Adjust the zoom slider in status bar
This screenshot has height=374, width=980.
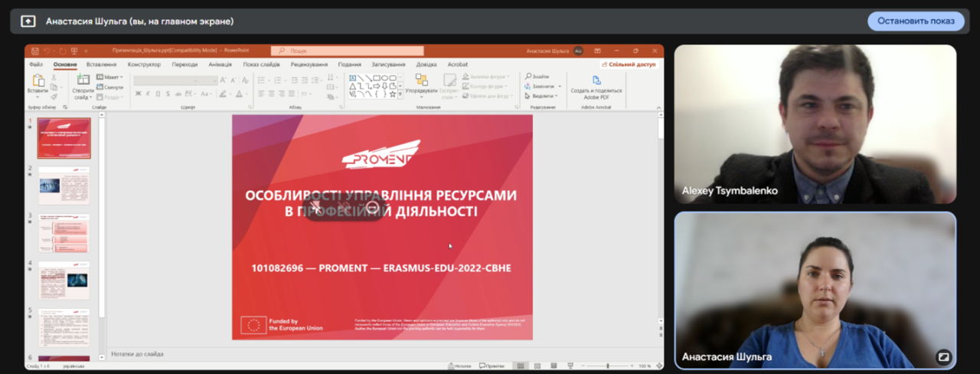click(607, 366)
